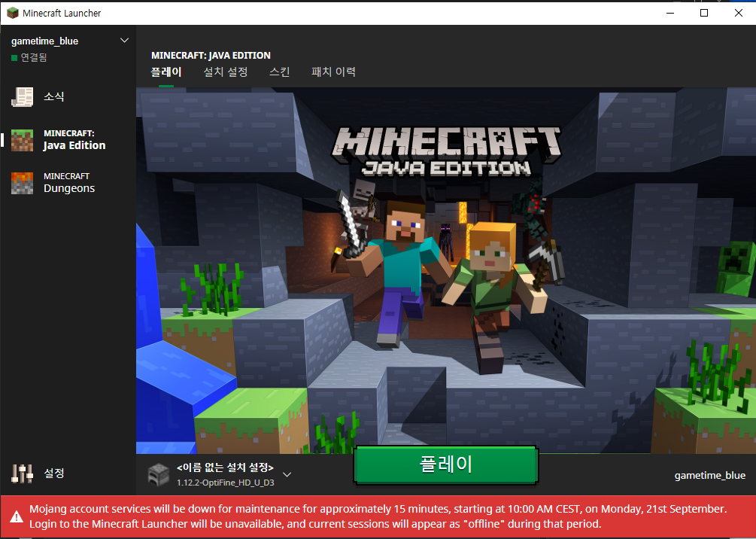This screenshot has width=756, height=539.
Task: Switch to the 플레이 tab
Action: pyautogui.click(x=165, y=72)
